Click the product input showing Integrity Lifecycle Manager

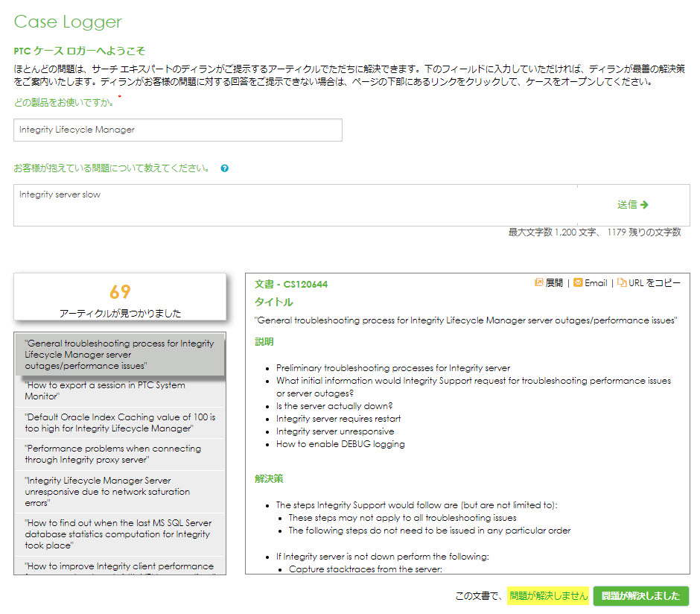click(x=177, y=130)
